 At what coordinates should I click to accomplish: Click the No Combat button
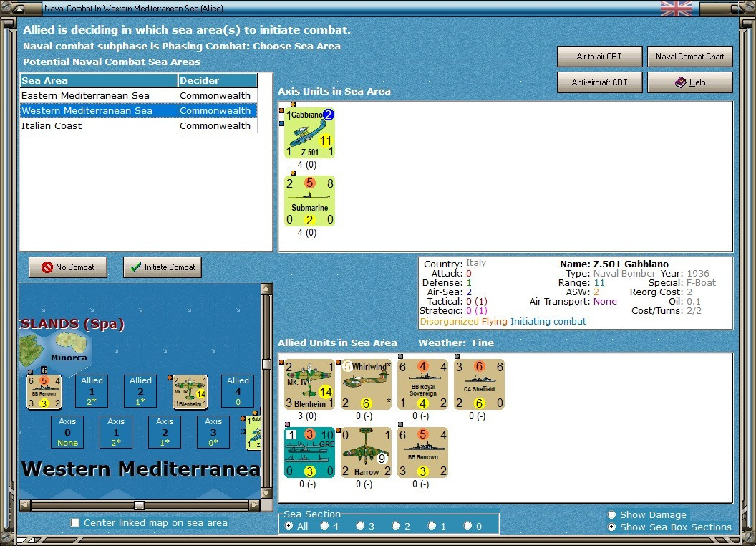point(68,267)
